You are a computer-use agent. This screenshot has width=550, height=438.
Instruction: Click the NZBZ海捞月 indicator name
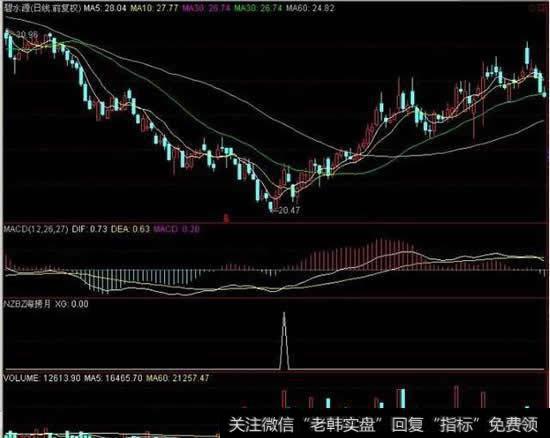[27, 304]
